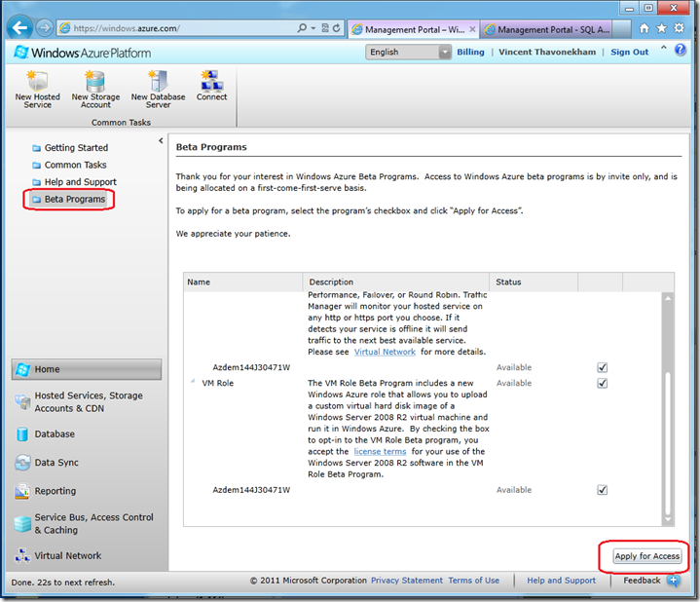Click the Apply for Access button
This screenshot has width=700, height=602.
point(646,556)
